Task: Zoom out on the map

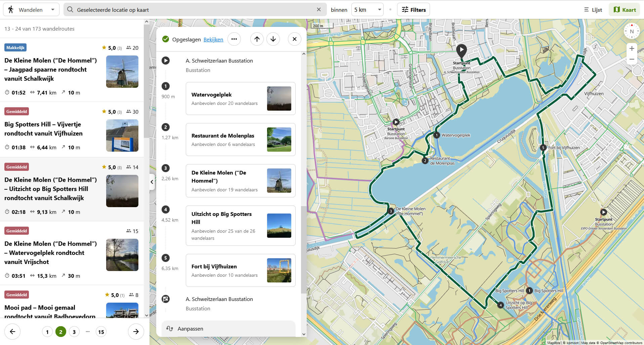Action: pos(632,59)
